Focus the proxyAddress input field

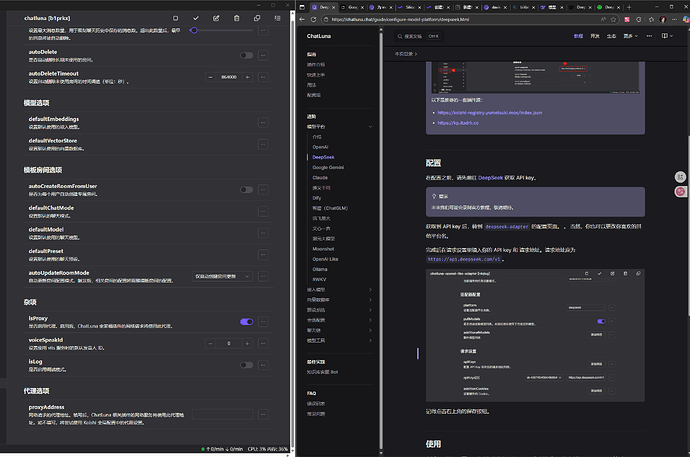[222, 414]
